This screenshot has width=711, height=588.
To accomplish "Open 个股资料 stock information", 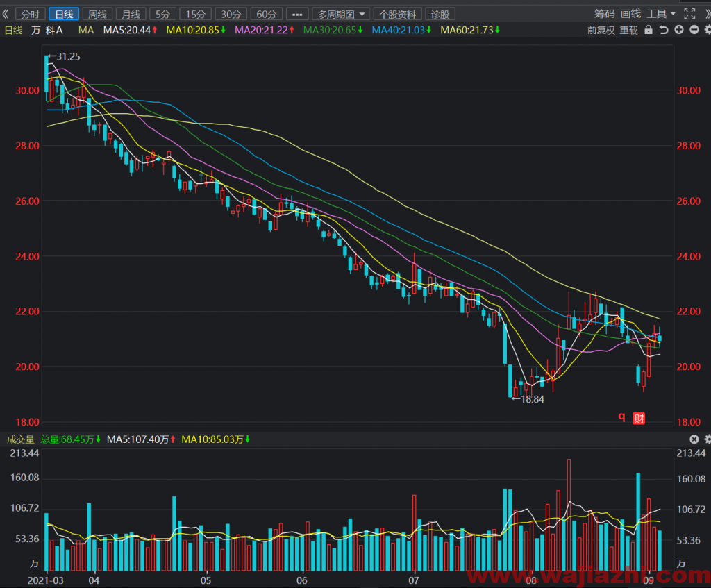I will tap(398, 14).
